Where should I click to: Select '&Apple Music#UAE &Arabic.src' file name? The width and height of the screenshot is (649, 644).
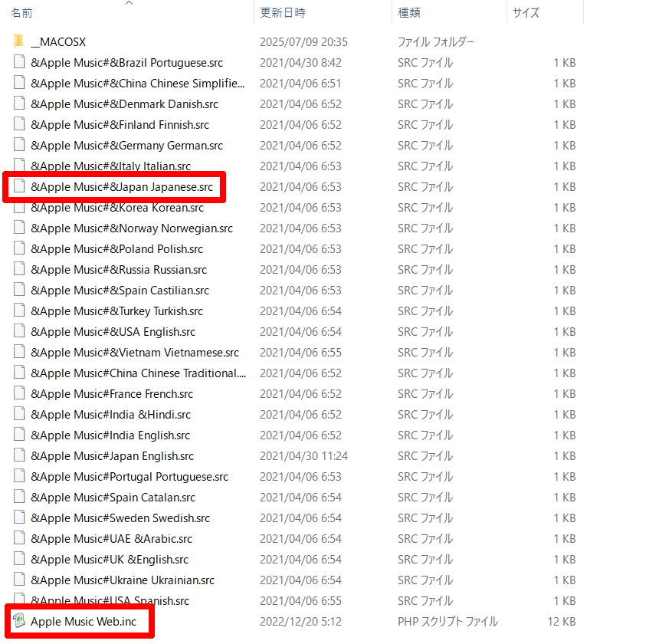(x=112, y=539)
